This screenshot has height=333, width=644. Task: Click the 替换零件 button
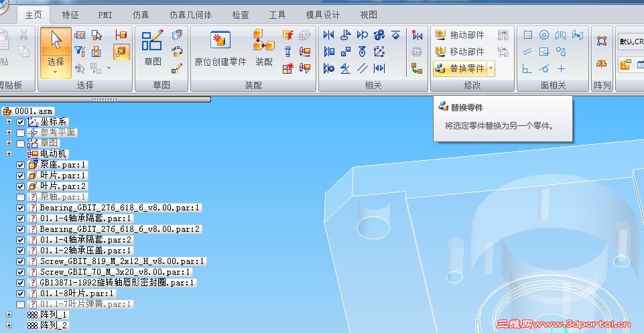pyautogui.click(x=460, y=68)
